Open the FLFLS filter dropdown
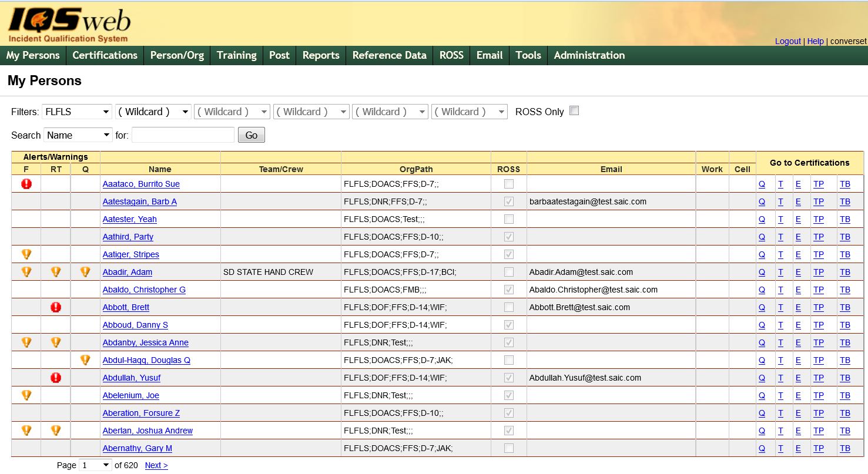Viewport: 868px width, 474px height. tap(77, 112)
